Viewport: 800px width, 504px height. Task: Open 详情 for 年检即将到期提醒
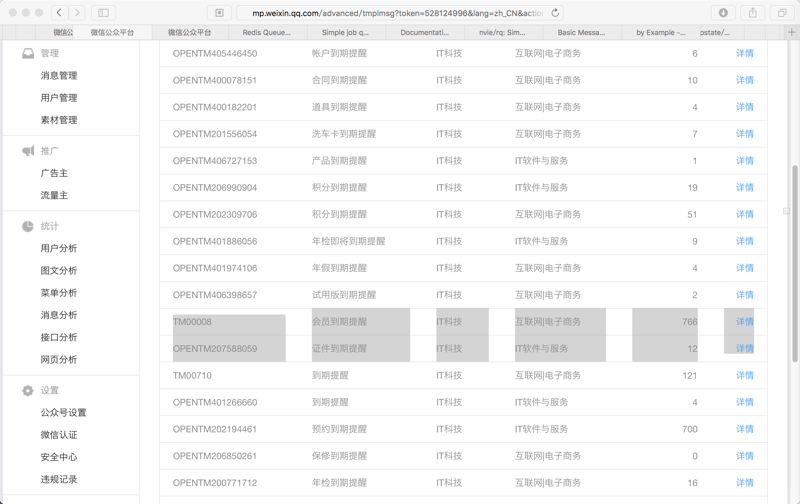tap(744, 241)
